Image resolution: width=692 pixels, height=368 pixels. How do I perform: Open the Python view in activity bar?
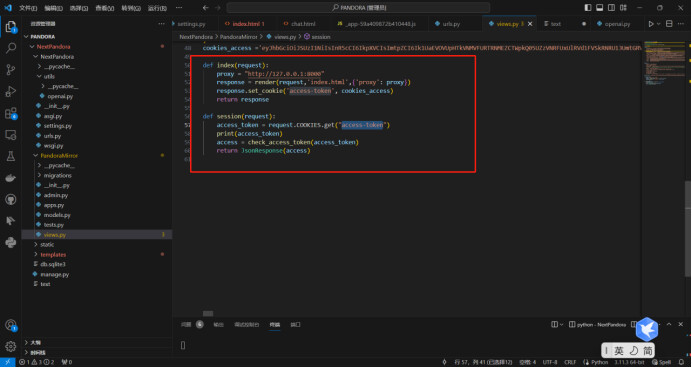click(x=11, y=242)
